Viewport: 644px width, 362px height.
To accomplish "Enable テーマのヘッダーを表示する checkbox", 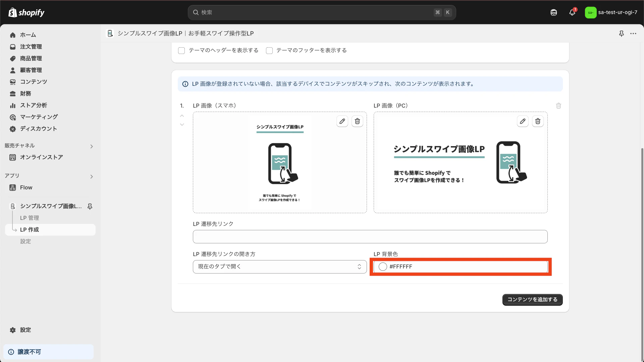I will coord(181,51).
